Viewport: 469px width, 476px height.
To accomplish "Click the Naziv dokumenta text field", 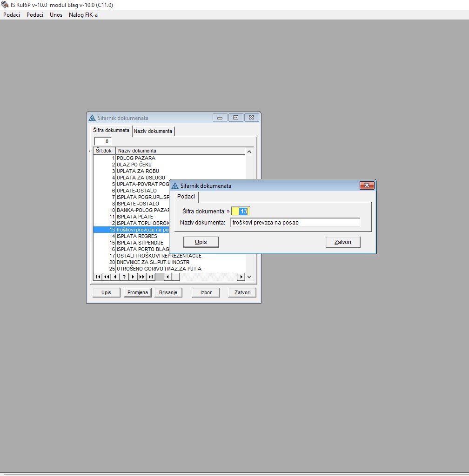I will point(295,223).
